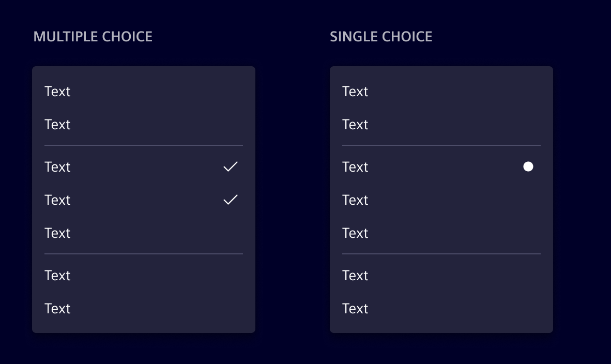Choose last Text item in Single Choice menu
The width and height of the screenshot is (611, 364).
[355, 309]
